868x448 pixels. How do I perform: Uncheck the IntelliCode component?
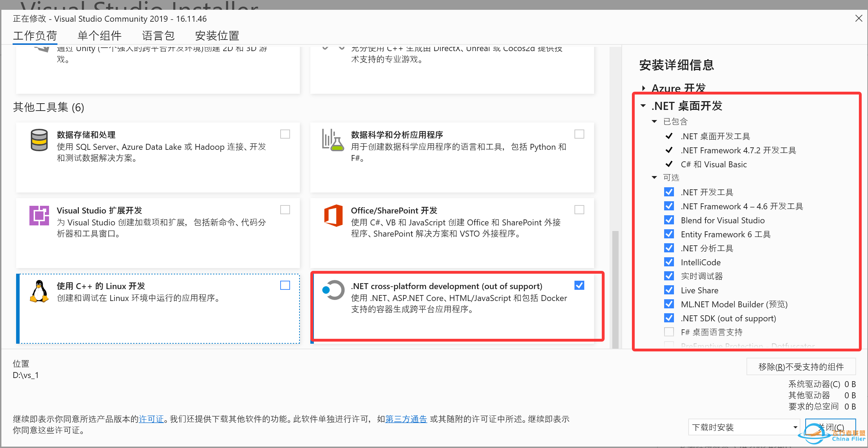(x=669, y=262)
